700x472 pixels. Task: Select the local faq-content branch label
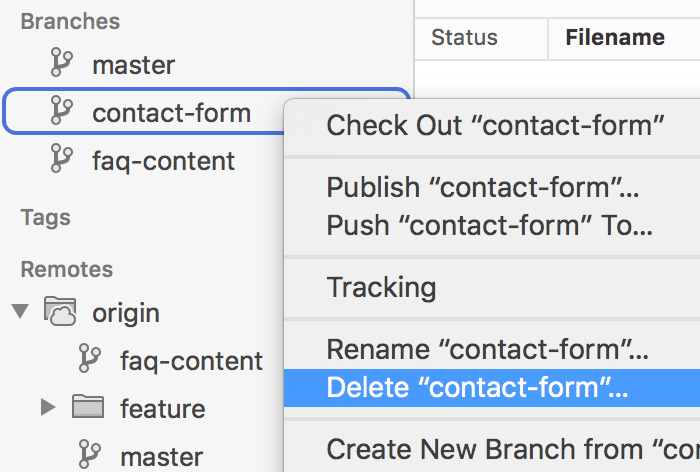click(163, 160)
